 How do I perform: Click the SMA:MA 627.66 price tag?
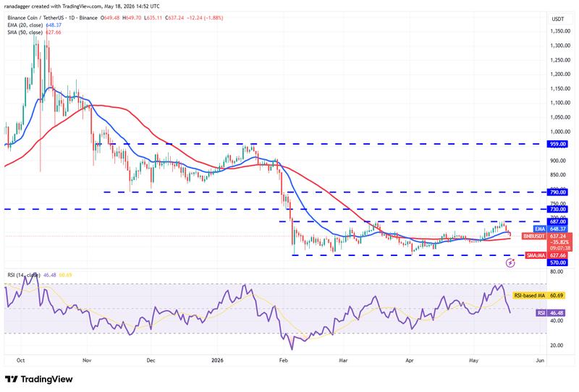tap(547, 255)
